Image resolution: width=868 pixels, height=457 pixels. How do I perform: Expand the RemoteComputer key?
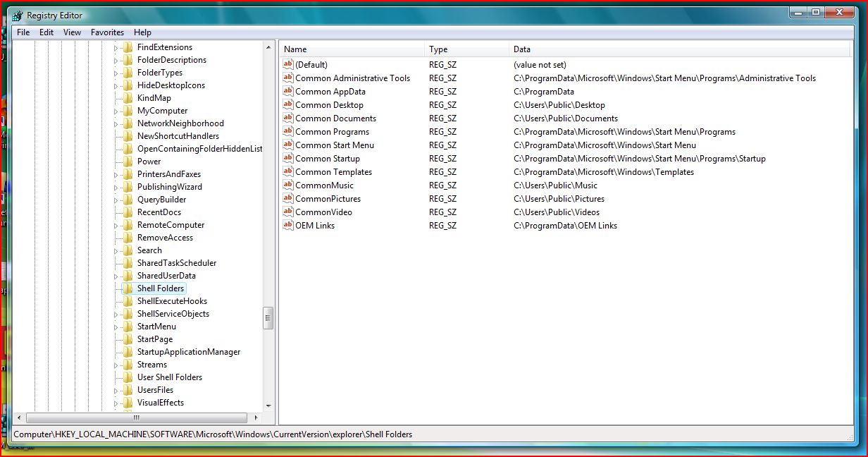click(x=116, y=225)
